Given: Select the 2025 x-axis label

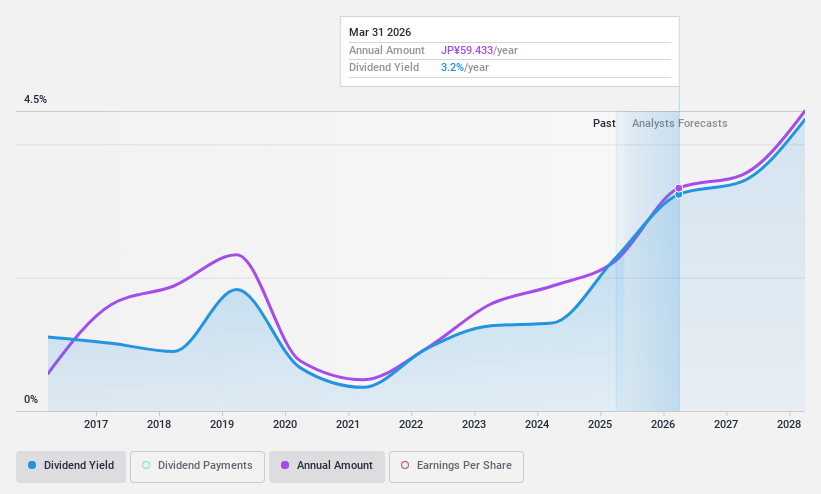Looking at the screenshot, I should 600,424.
